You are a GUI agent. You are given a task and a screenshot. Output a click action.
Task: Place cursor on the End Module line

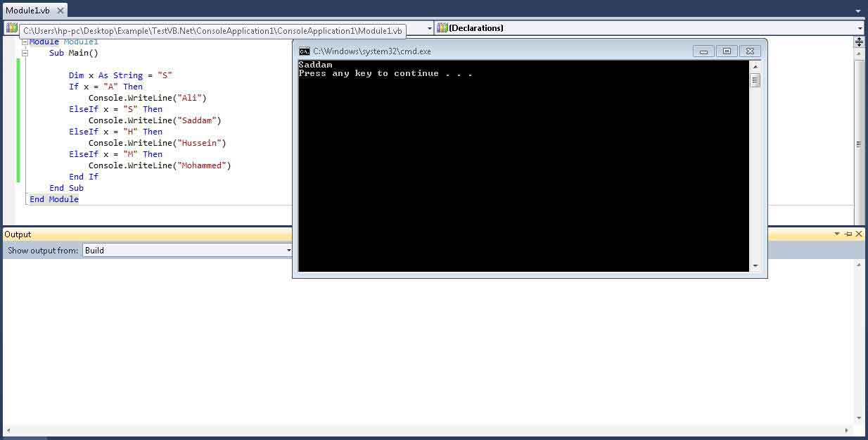(x=54, y=199)
